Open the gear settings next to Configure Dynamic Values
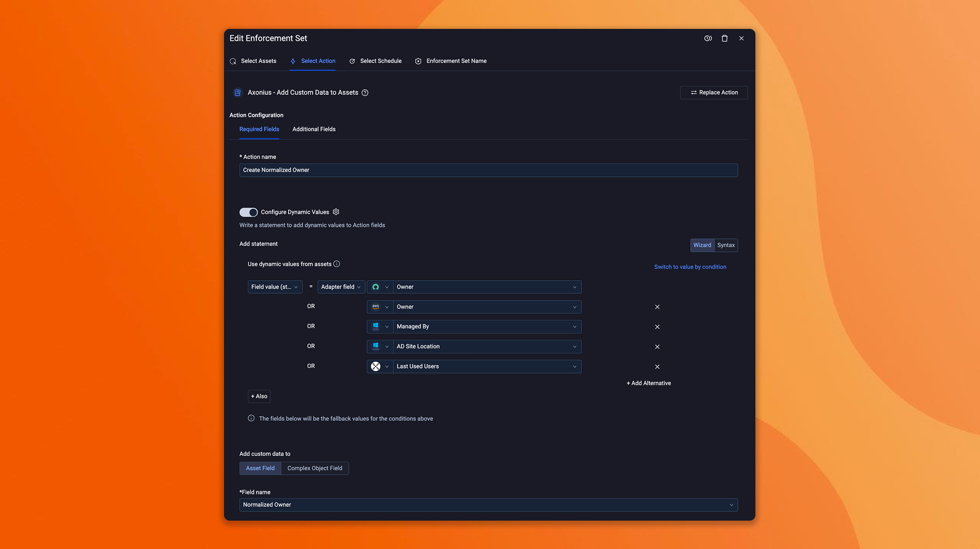 pos(336,212)
